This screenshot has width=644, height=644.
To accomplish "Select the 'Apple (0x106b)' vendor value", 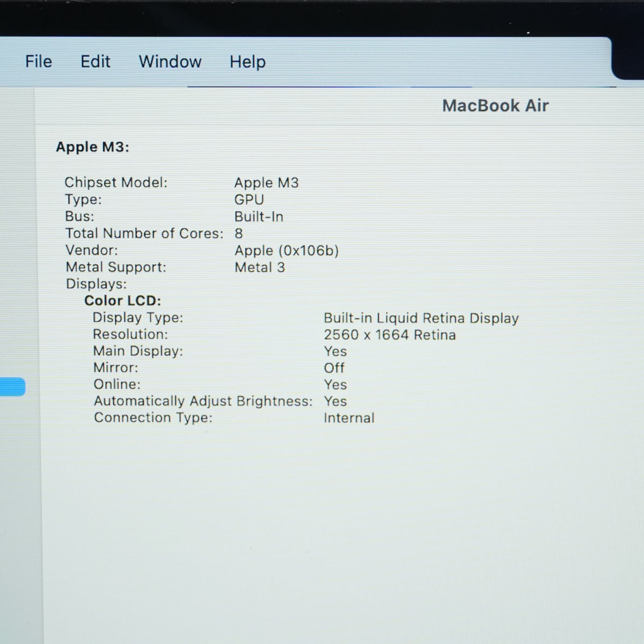I will point(287,251).
